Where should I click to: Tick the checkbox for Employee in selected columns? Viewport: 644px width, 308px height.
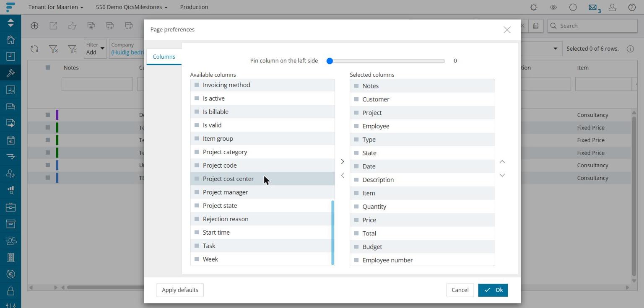[356, 126]
